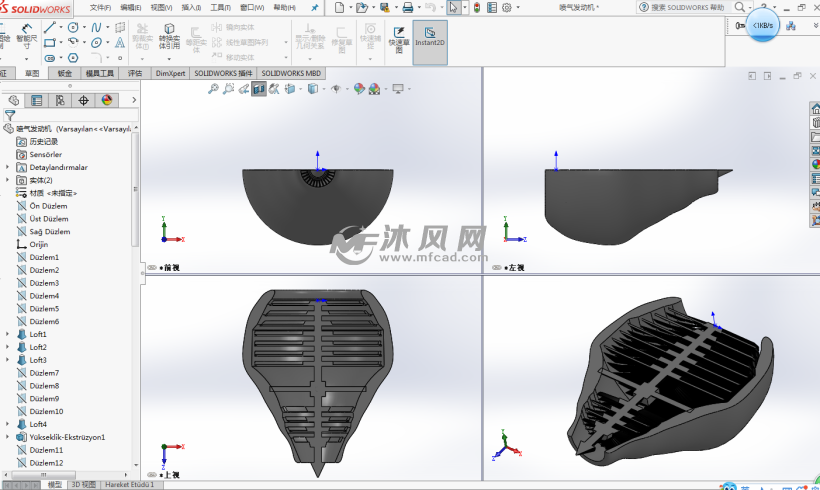
Task: Open the Options gear icon
Action: click(507, 7)
